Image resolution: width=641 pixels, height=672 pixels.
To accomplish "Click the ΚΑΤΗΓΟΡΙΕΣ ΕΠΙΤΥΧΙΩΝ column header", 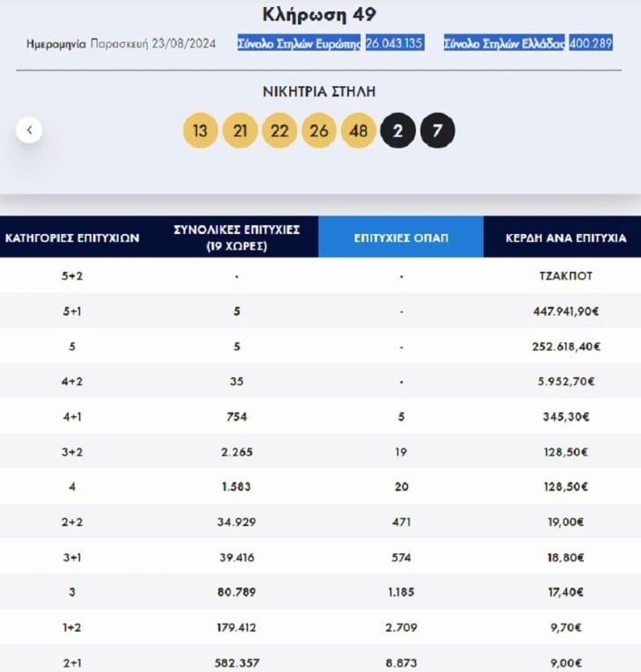I will tap(72, 237).
